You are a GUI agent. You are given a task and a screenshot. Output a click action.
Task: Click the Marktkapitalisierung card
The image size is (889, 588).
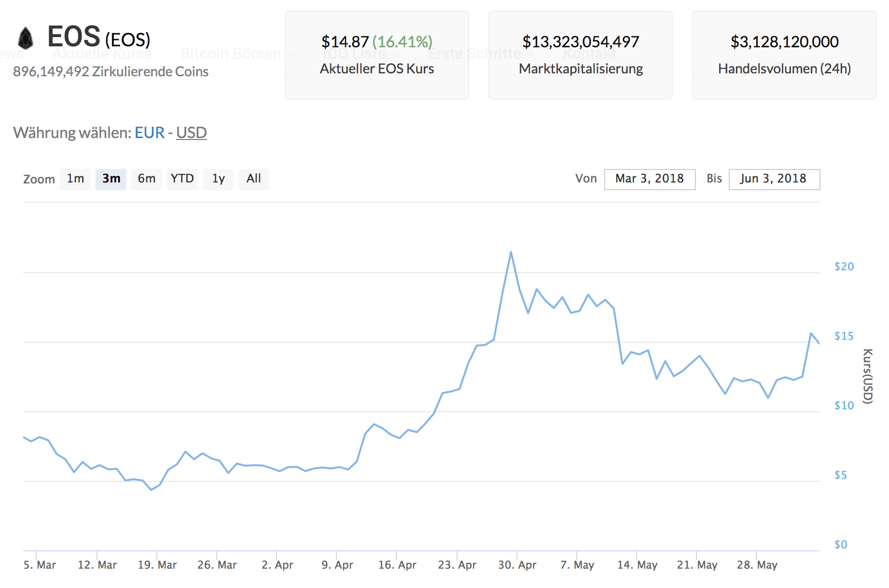tap(581, 55)
